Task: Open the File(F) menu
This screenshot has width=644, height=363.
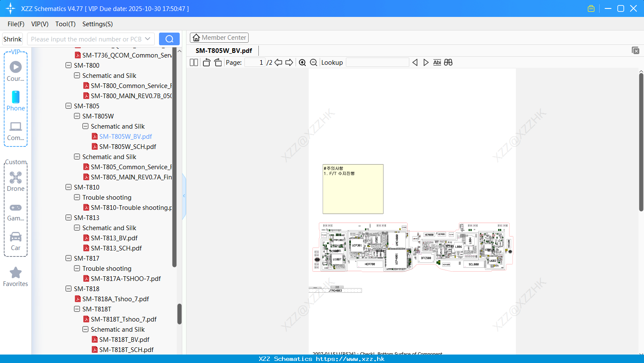Action: pyautogui.click(x=16, y=24)
